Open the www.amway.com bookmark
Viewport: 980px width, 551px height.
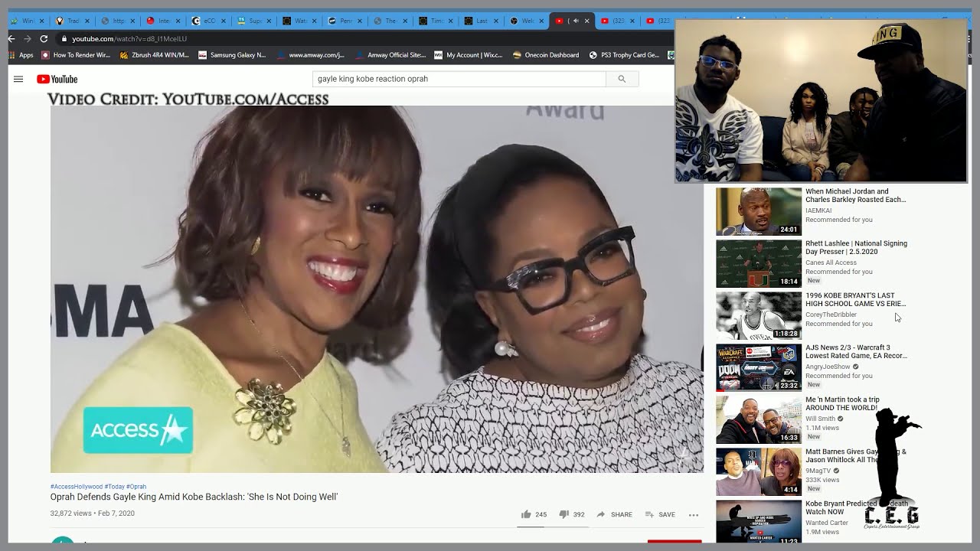pyautogui.click(x=311, y=55)
